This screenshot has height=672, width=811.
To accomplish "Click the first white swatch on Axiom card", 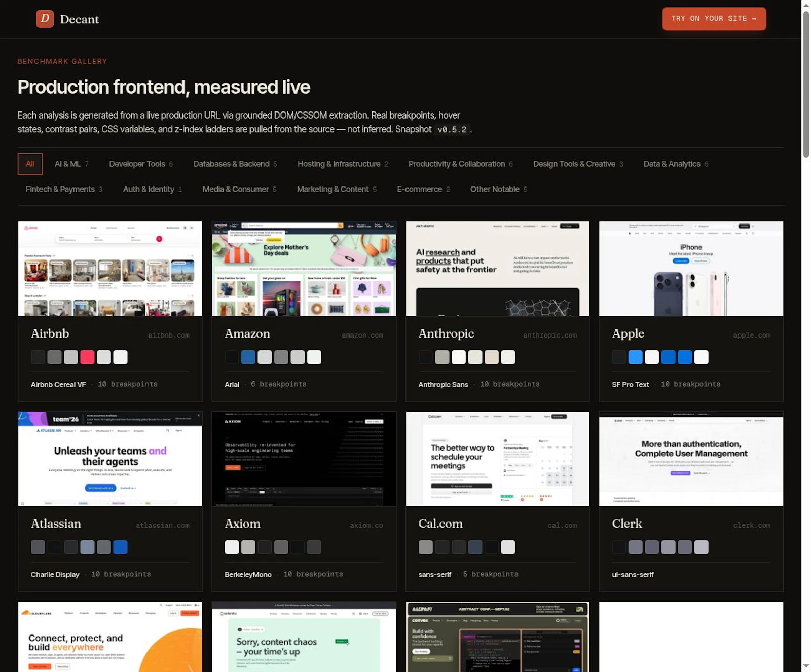I will pos(232,547).
